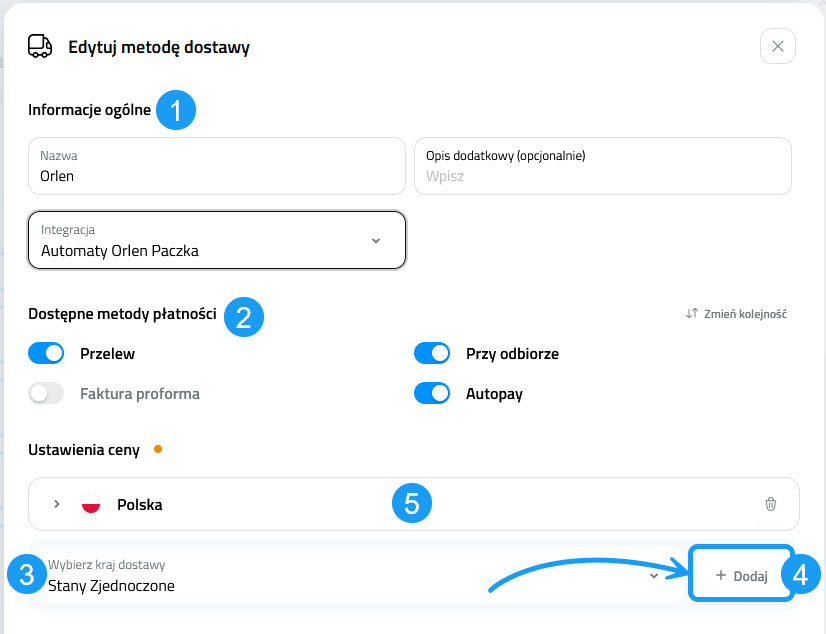
Task: Click the sort arrows icon beside Zmień kolejność
Action: coord(691,314)
